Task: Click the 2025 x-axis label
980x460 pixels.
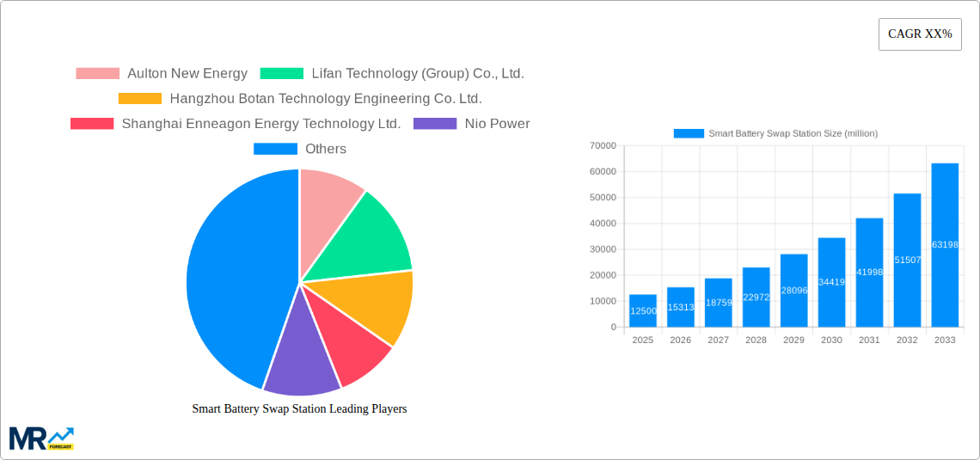Action: pos(643,340)
